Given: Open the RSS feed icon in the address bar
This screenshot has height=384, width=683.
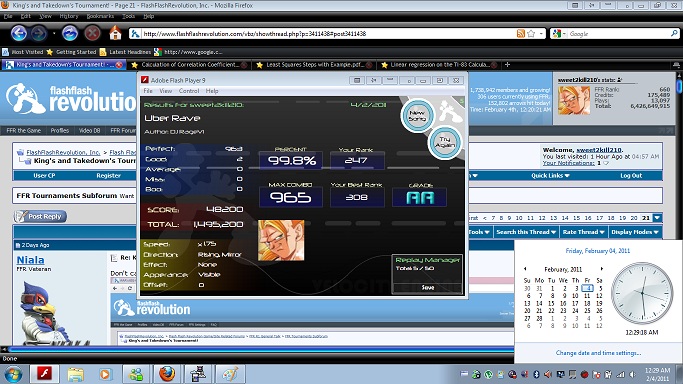Looking at the screenshot, I should 521,34.
